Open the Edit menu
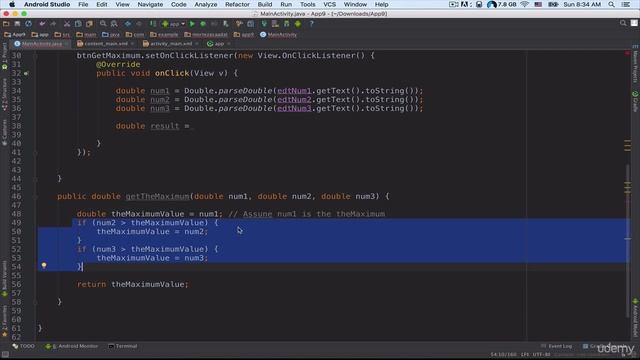 pos(102,4)
